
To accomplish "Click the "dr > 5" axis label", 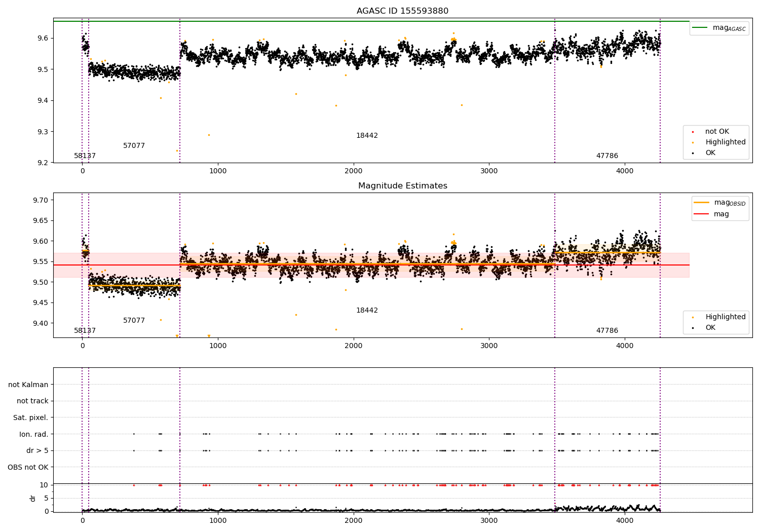I will [37, 450].
